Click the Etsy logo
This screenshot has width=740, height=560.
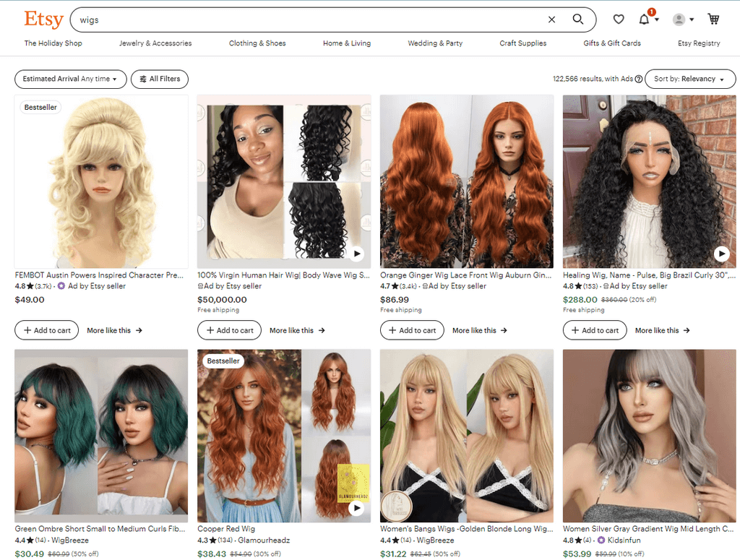click(x=43, y=20)
